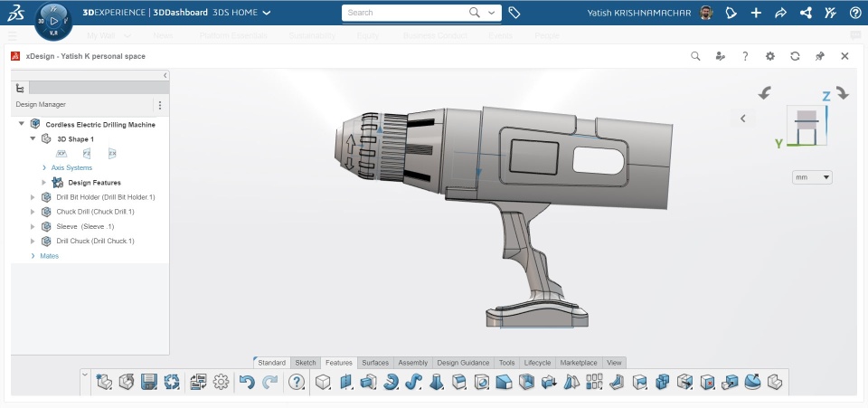The height and width of the screenshot is (408, 868).
Task: Open xDesign widget settings gear
Action: 770,56
